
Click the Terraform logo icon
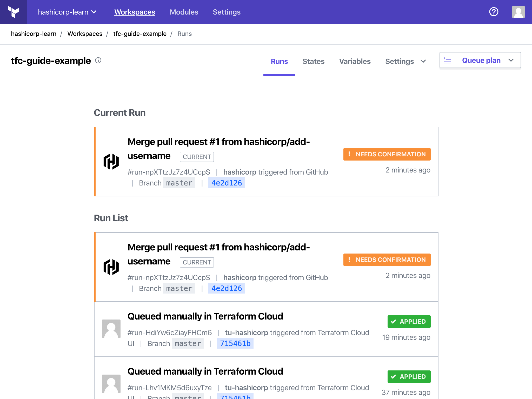[13, 12]
